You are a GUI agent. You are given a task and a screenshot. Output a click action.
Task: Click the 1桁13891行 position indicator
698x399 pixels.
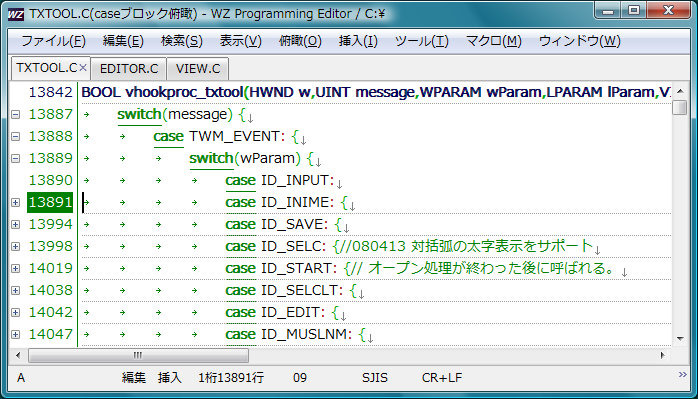(x=231, y=378)
